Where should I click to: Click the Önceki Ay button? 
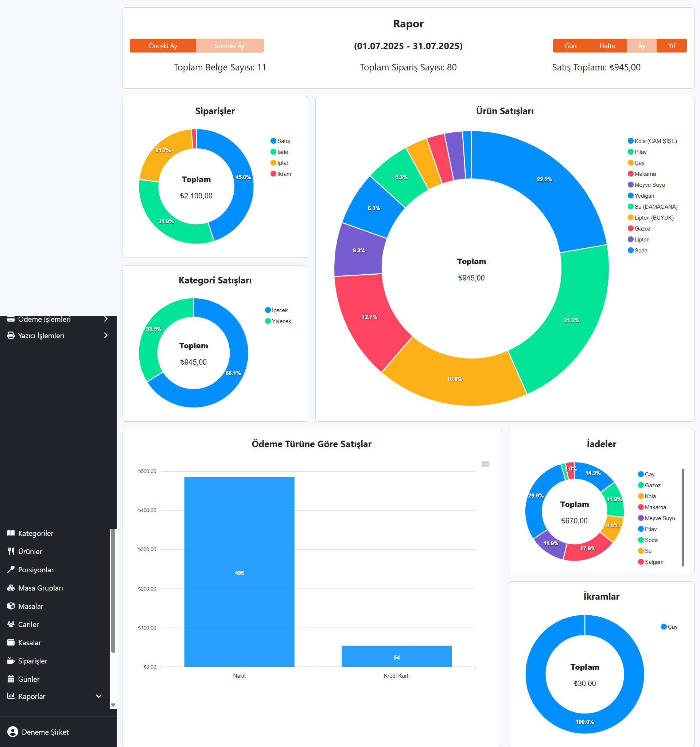(x=163, y=46)
